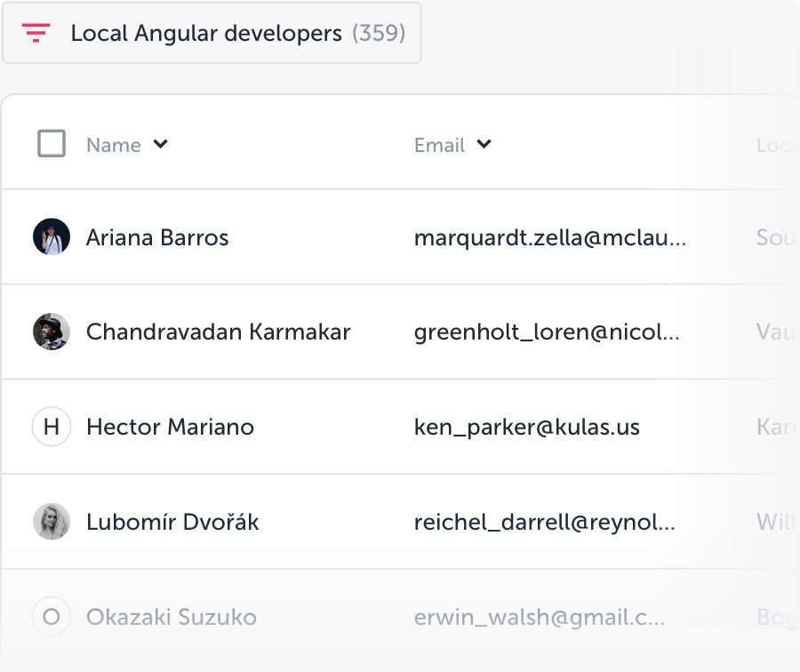The height and width of the screenshot is (672, 800).
Task: Click the name Ariana Barros
Action: (x=157, y=237)
